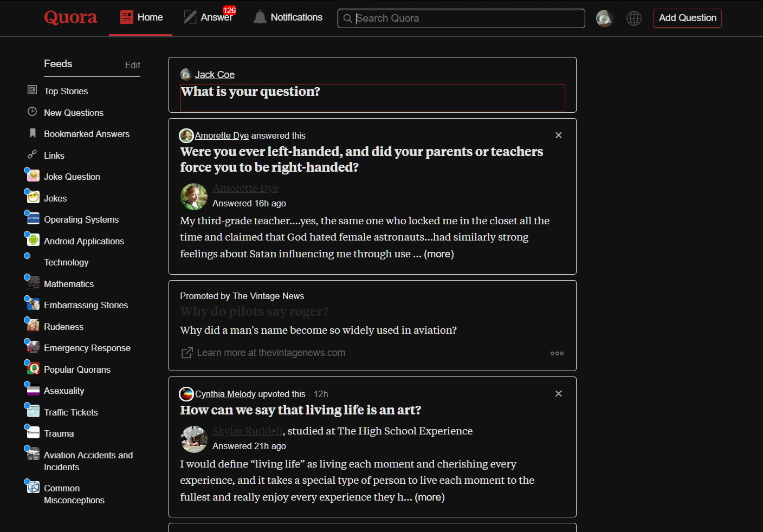Open the language globe icon
Screen dimensions: 763x532
click(633, 18)
